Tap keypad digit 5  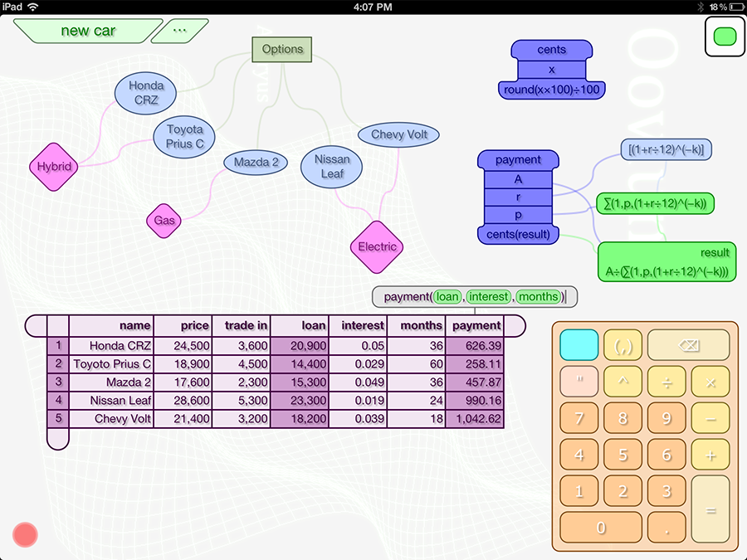click(x=622, y=455)
